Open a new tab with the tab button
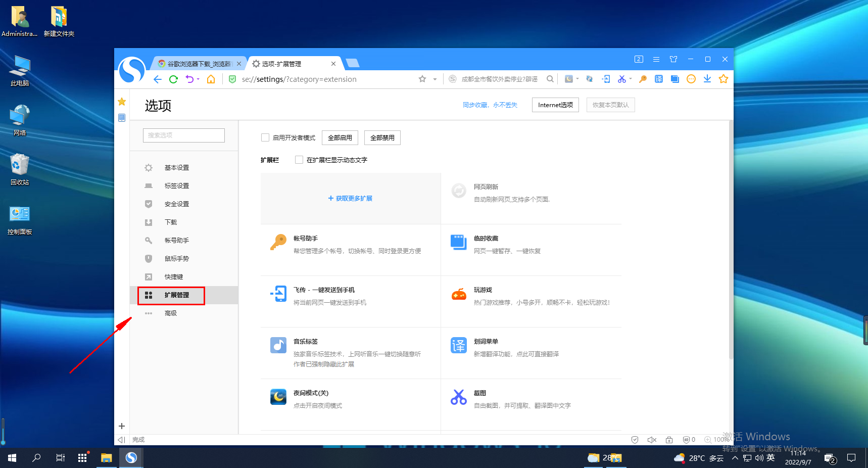 tap(353, 63)
